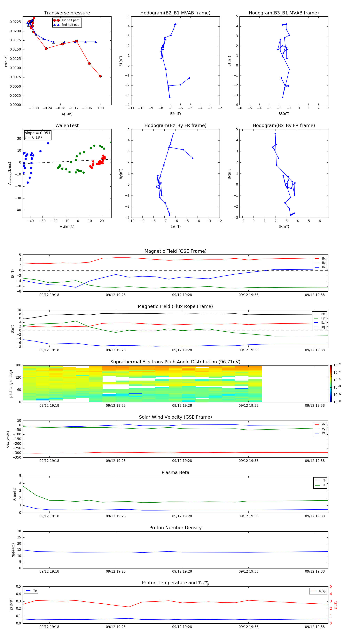Click the 'Vz' legend entry in velocity plot
351x644 pixels.
tap(320, 433)
